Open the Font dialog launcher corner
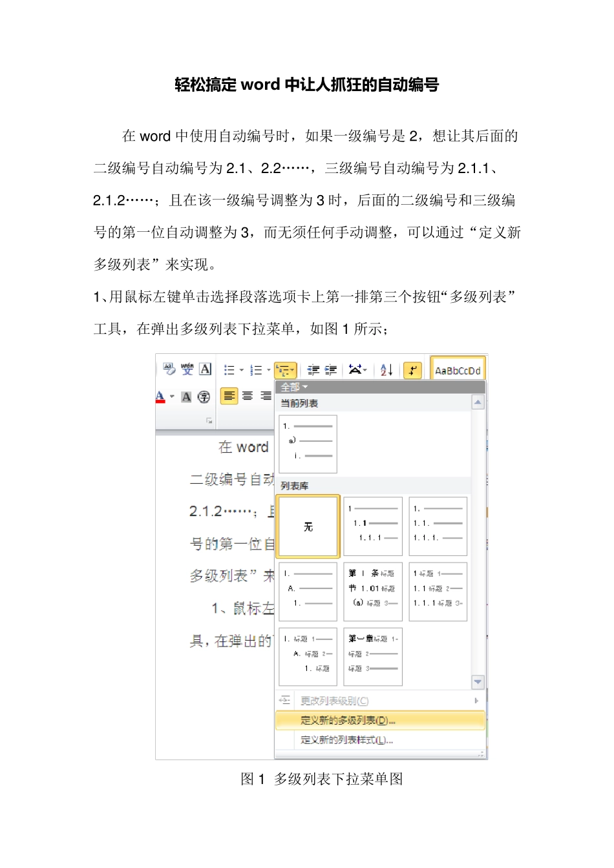 click(x=209, y=420)
